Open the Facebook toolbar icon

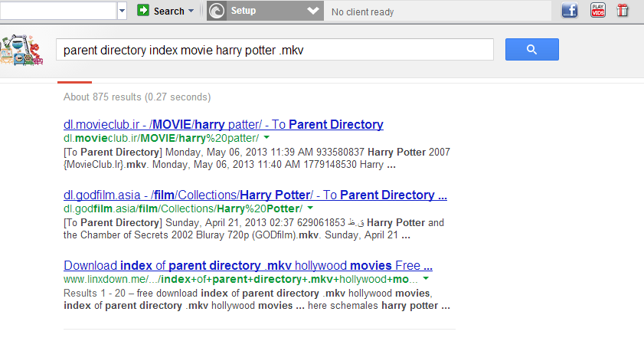[x=570, y=10]
